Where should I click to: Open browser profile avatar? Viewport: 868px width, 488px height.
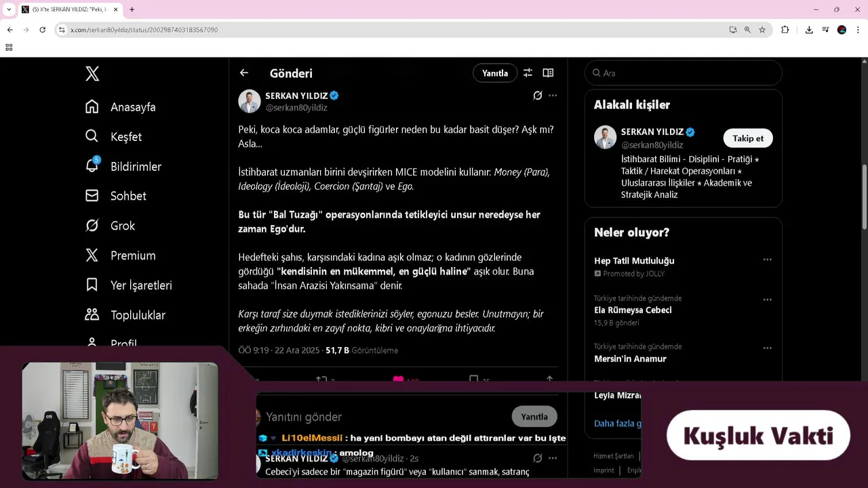coord(842,30)
